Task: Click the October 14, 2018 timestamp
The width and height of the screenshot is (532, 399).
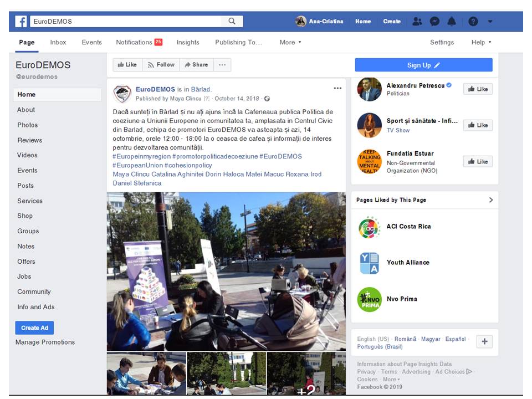Action: click(237, 99)
